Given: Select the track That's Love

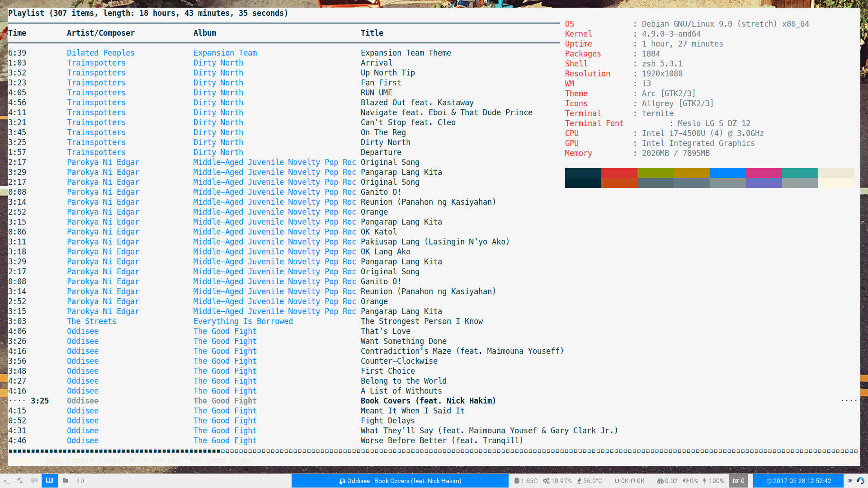Looking at the screenshot, I should (386, 331).
